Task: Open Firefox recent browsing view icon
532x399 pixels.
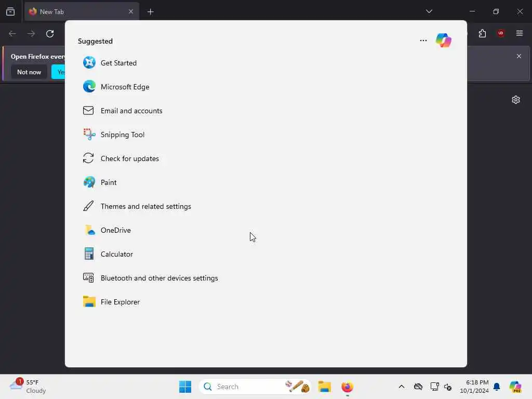Action: [10, 11]
